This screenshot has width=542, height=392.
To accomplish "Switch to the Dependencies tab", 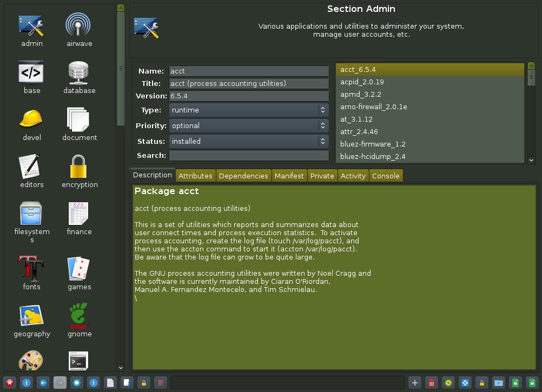I will (x=243, y=176).
